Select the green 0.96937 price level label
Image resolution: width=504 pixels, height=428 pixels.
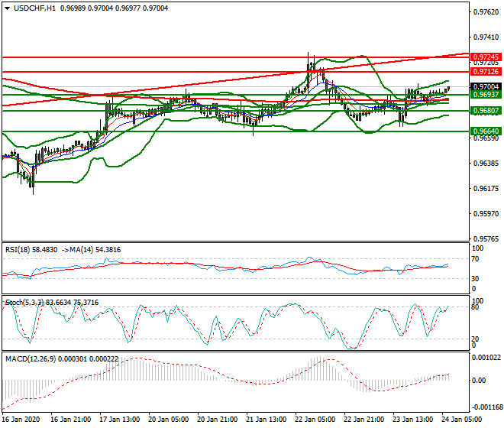click(x=486, y=95)
